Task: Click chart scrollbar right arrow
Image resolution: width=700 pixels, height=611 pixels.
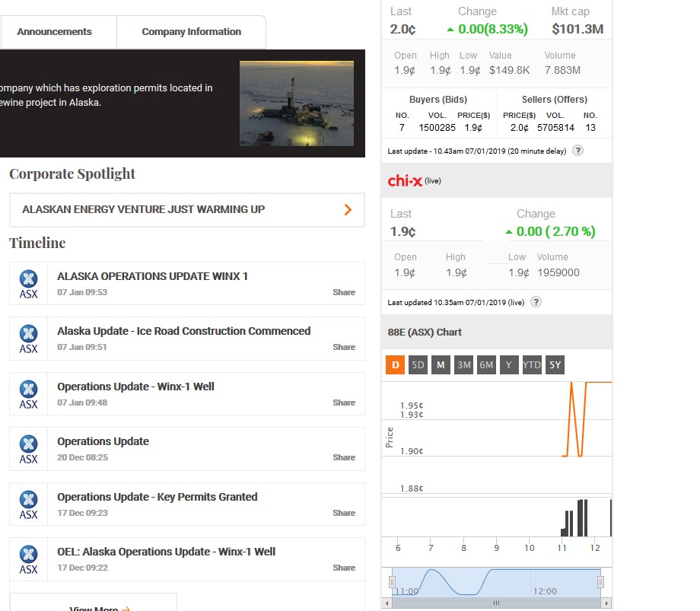Action: 606,603
